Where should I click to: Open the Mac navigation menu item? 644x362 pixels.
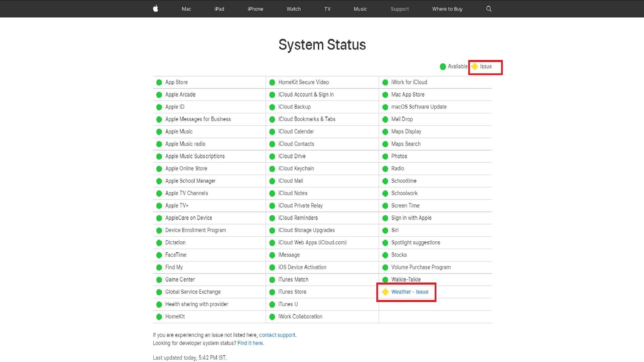[x=186, y=9]
